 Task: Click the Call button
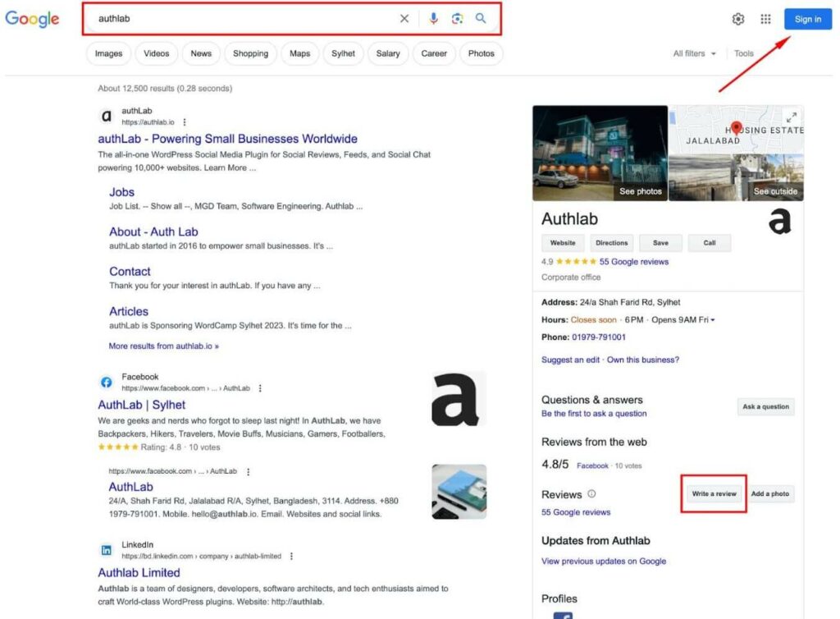(710, 243)
